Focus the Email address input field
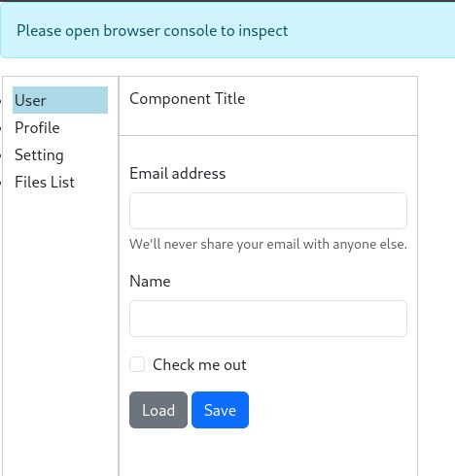 point(268,211)
